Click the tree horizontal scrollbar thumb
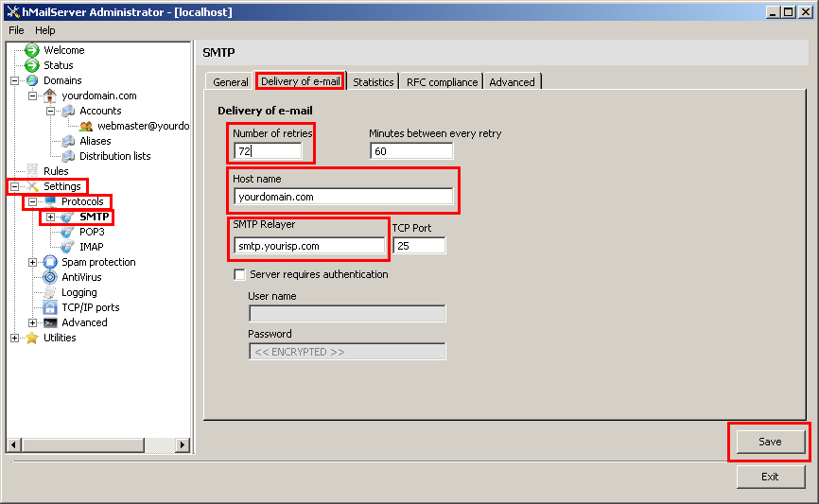This screenshot has height=504, width=819. [83, 445]
